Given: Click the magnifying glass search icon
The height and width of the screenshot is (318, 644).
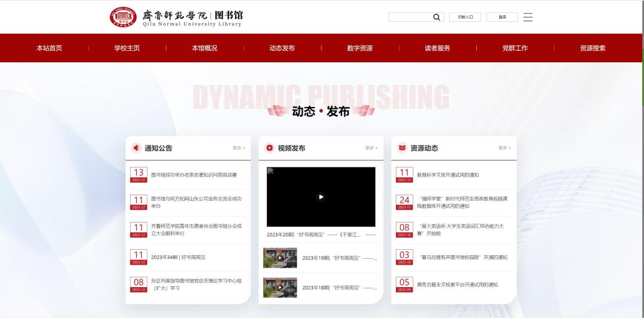Looking at the screenshot, I should point(436,17).
